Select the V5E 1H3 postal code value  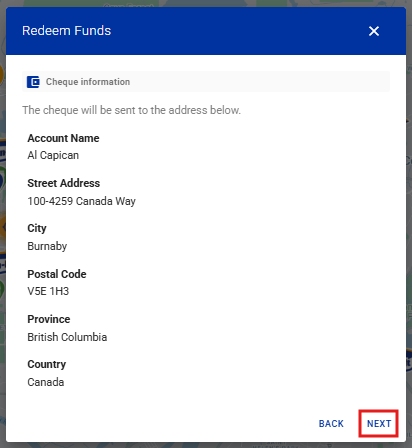point(48,291)
